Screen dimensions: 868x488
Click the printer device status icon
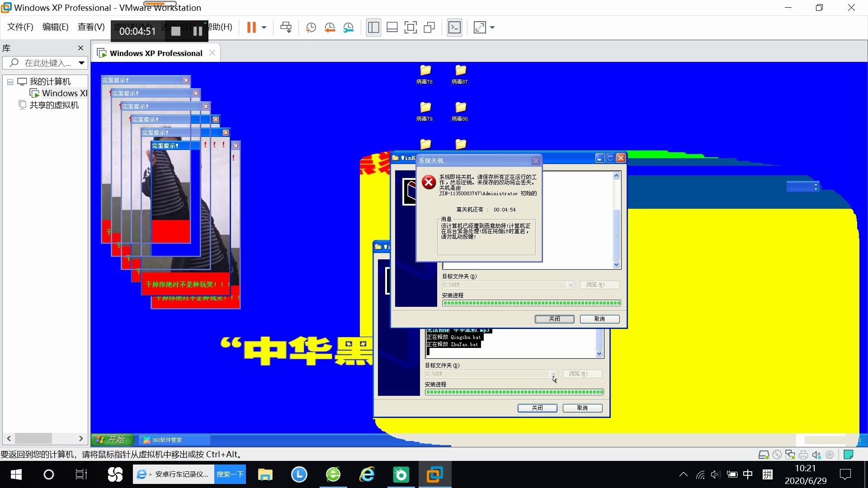click(803, 455)
